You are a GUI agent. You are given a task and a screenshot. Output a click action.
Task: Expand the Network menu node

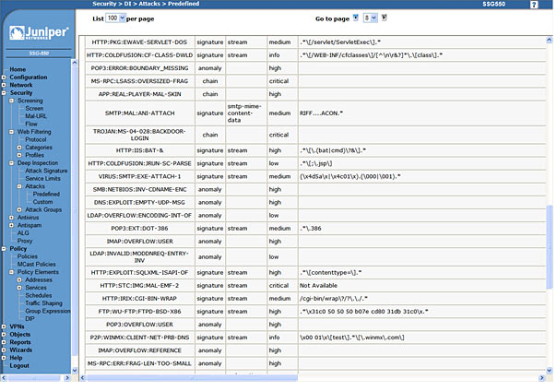(x=4, y=85)
